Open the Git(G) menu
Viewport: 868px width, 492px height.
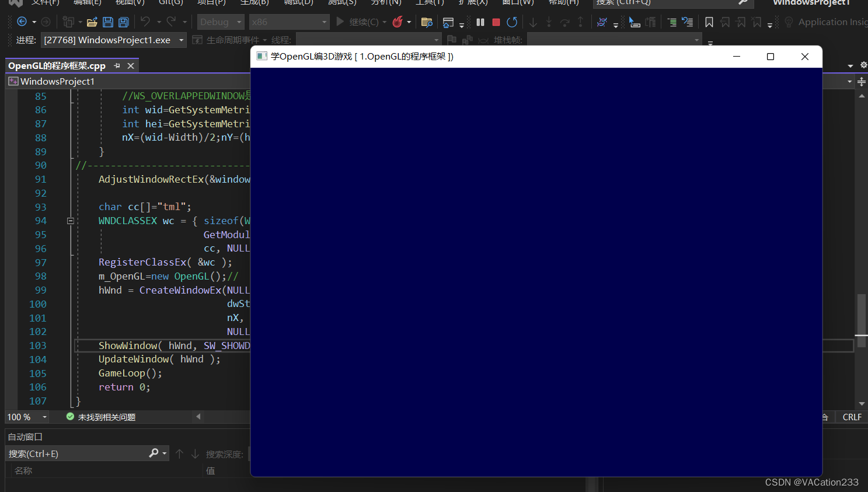coord(171,2)
